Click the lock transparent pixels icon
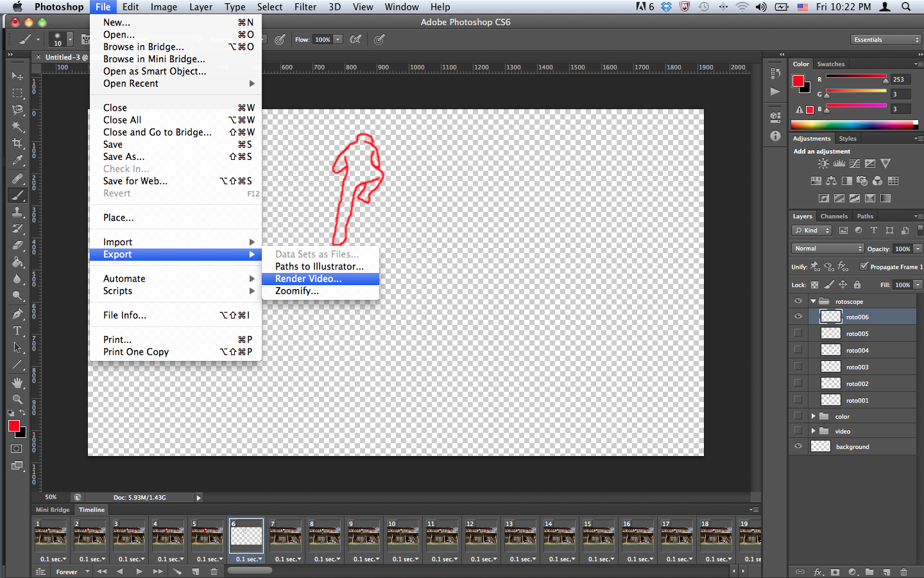 [814, 285]
